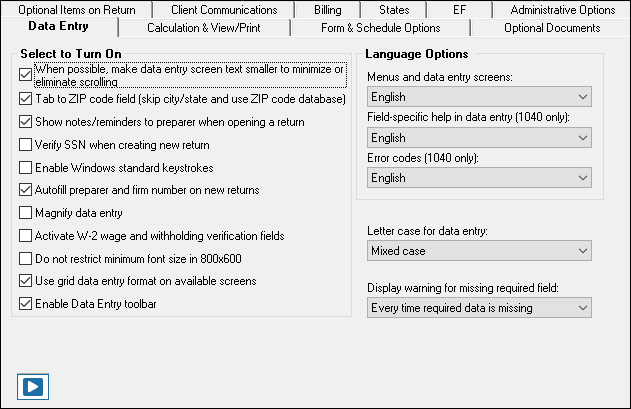Enable Windows standard keystrokes option
This screenshot has width=631, height=409.
(26, 168)
